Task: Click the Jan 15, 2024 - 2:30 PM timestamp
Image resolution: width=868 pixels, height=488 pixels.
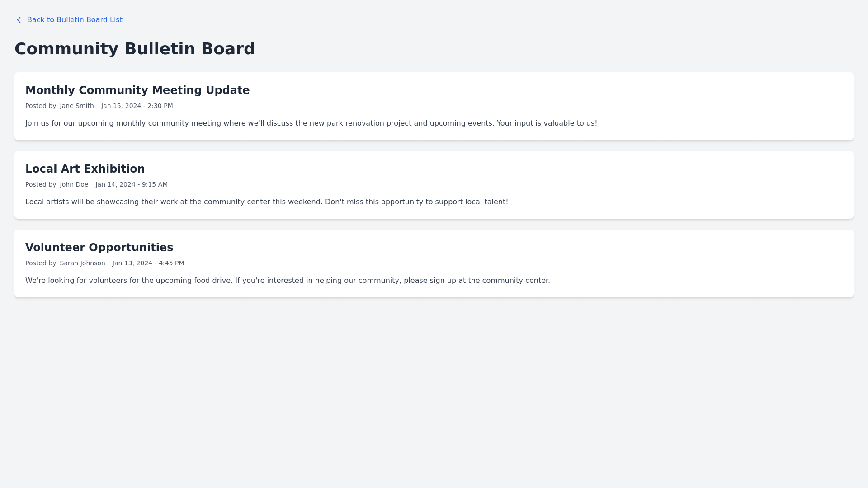Action: click(137, 106)
